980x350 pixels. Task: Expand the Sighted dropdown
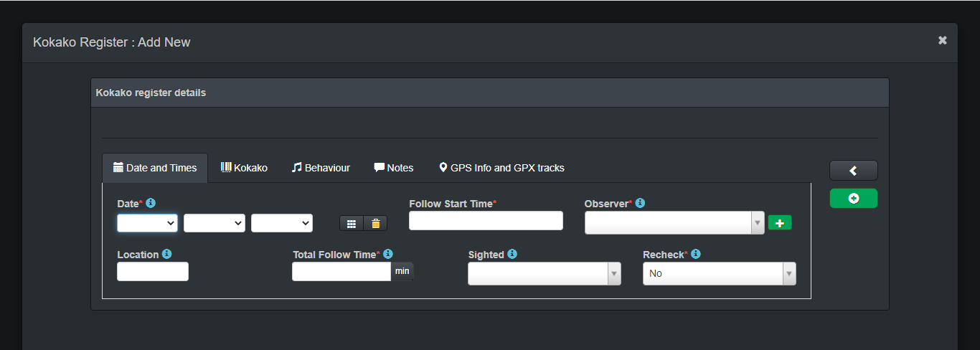545,273
